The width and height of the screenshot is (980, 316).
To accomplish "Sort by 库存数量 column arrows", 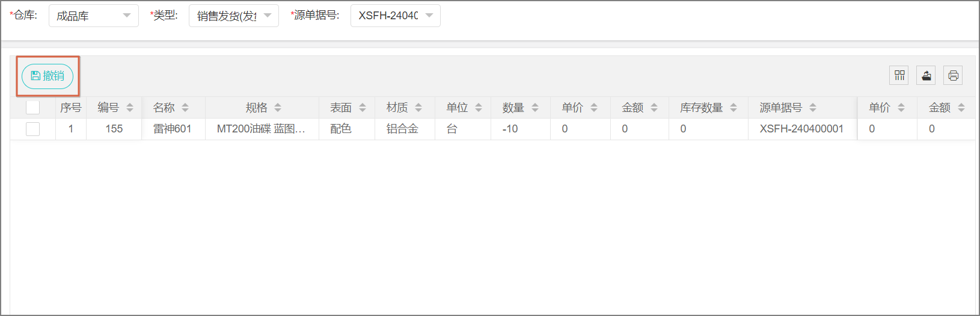I will pyautogui.click(x=733, y=108).
